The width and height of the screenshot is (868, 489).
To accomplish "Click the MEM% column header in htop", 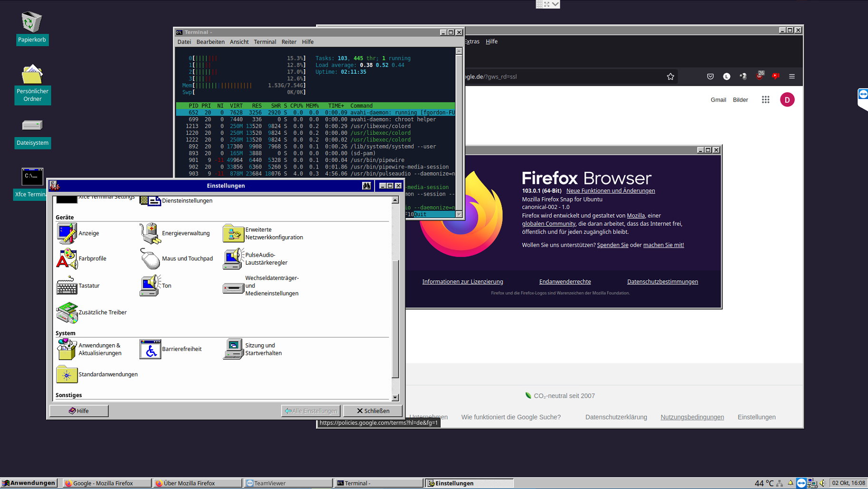I will [312, 106].
